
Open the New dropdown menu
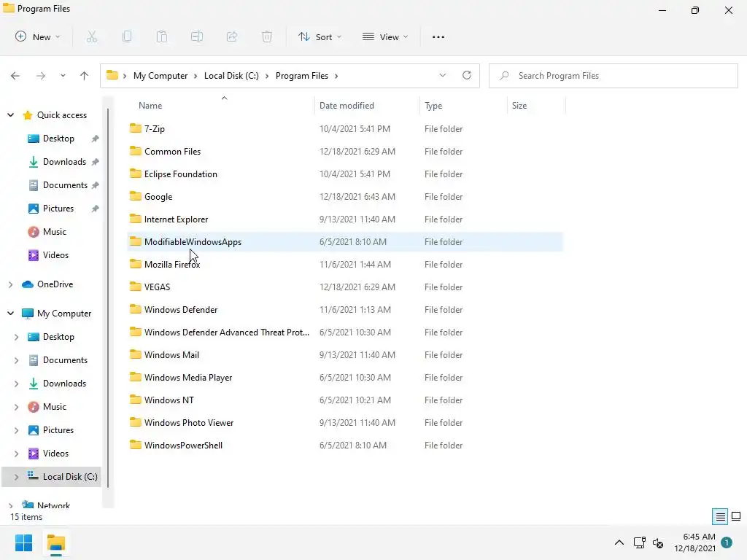[38, 36]
